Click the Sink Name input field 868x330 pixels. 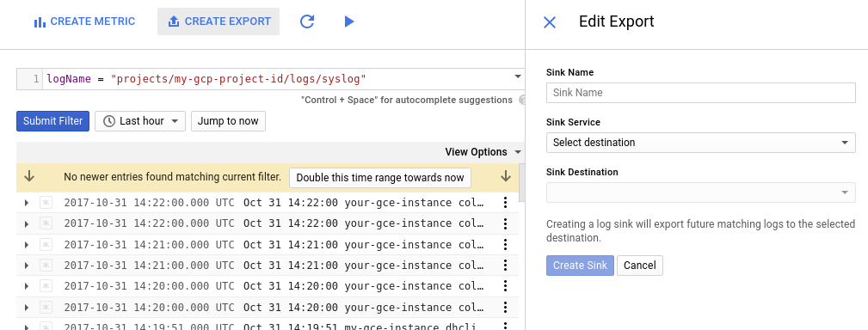[701, 93]
